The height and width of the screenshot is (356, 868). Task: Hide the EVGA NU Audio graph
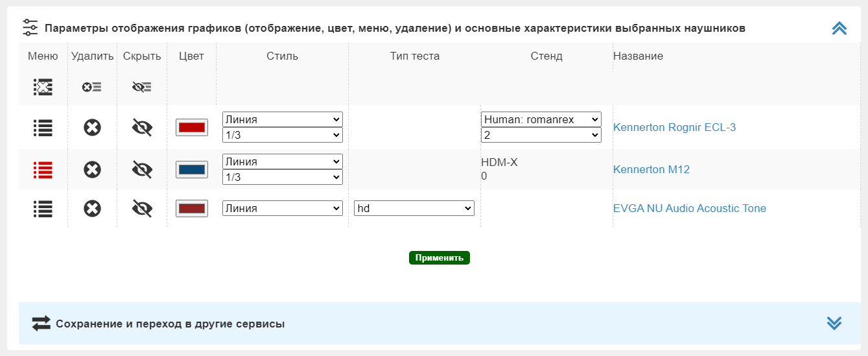(142, 208)
